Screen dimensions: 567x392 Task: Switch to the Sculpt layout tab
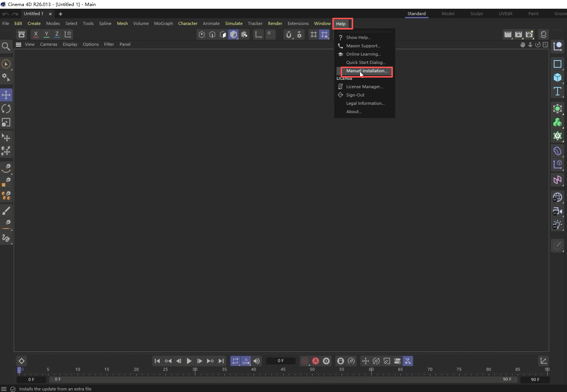(476, 14)
